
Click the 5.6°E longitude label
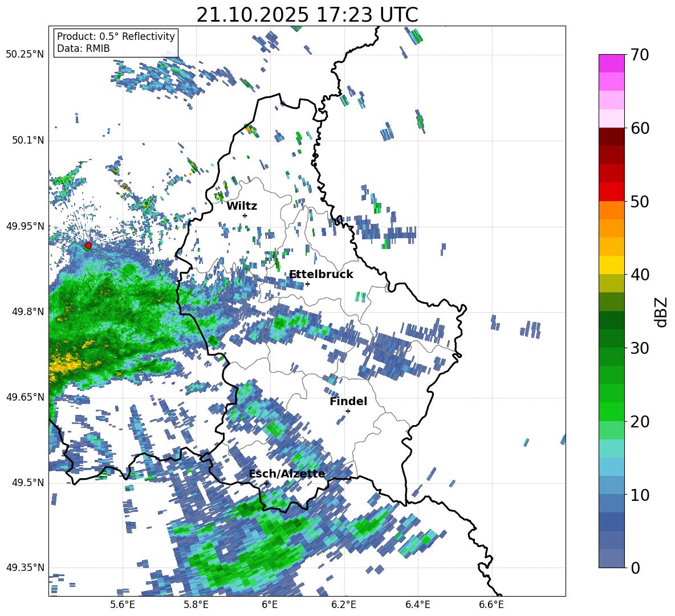123,605
